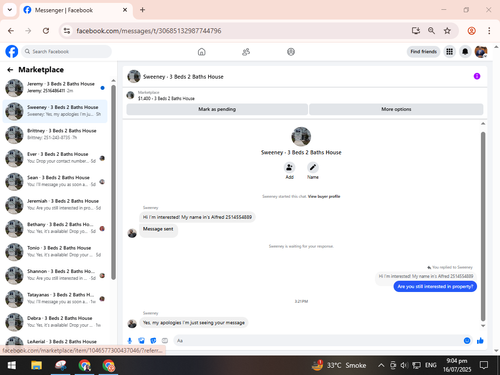
Task: Open Debra's conversation
Action: click(55, 322)
